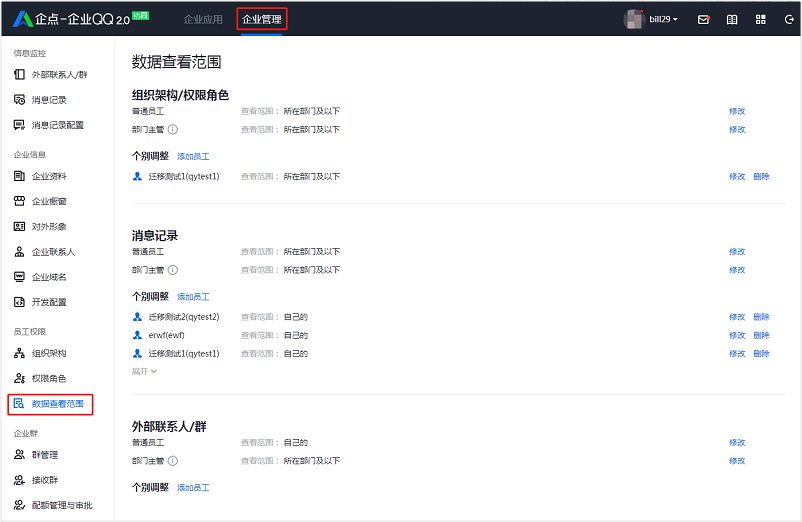Click 修改 for 部门主管 under 组织架构/权限角色

pyautogui.click(x=737, y=129)
